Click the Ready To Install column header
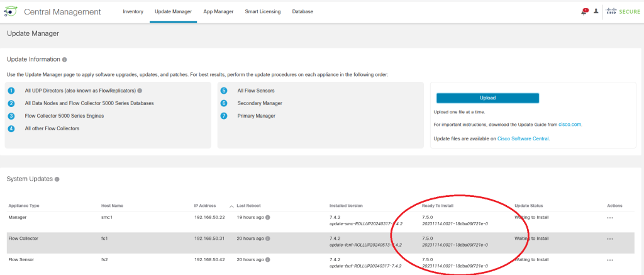 [438, 206]
